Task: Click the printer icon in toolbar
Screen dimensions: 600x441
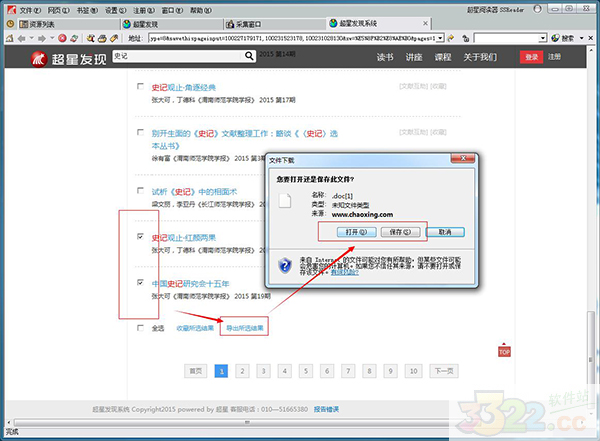Action: [x=102, y=38]
